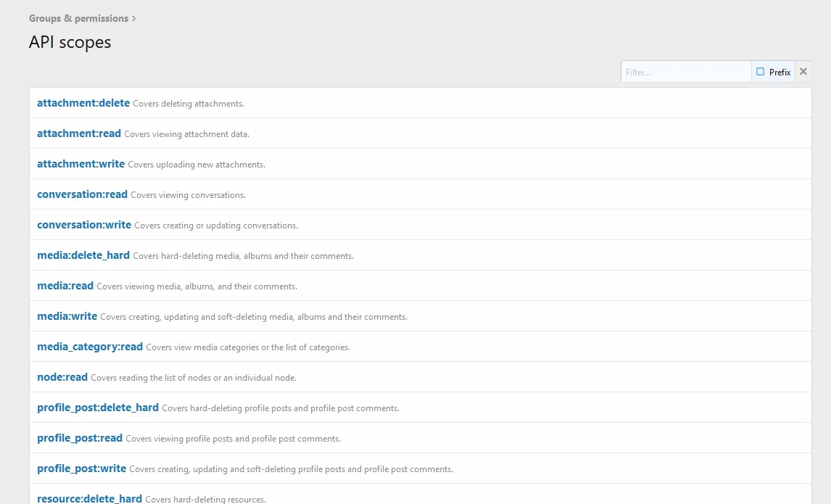Click the text "Covers deleting attachments."

pyautogui.click(x=189, y=104)
